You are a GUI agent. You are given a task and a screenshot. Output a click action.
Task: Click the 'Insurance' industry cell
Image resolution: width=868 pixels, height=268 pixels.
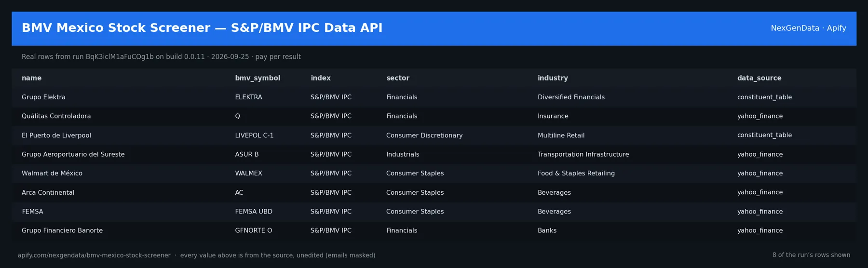pos(553,116)
